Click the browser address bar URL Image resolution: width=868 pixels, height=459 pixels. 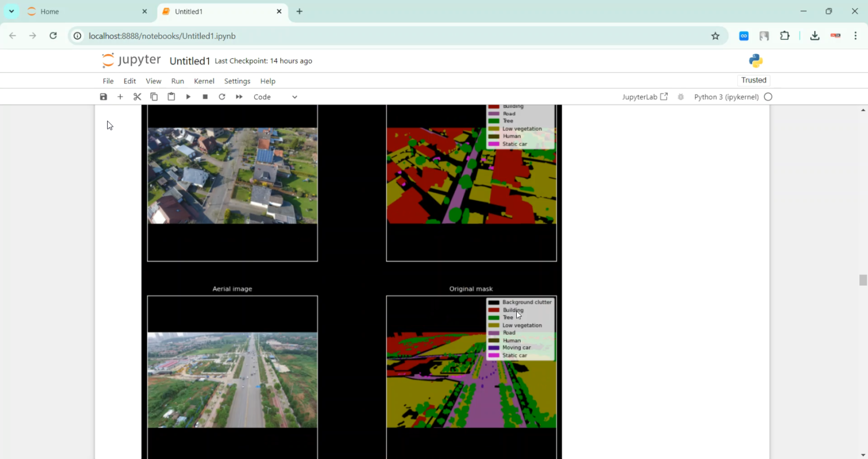162,36
